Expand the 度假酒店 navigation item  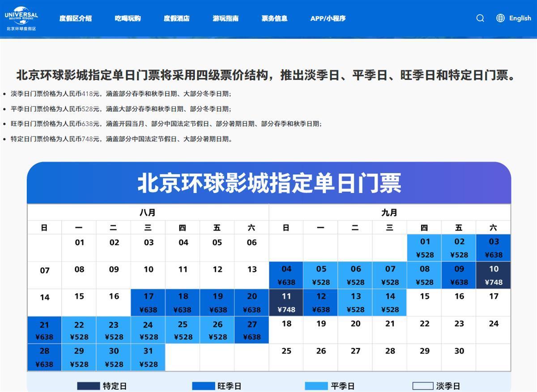click(176, 18)
